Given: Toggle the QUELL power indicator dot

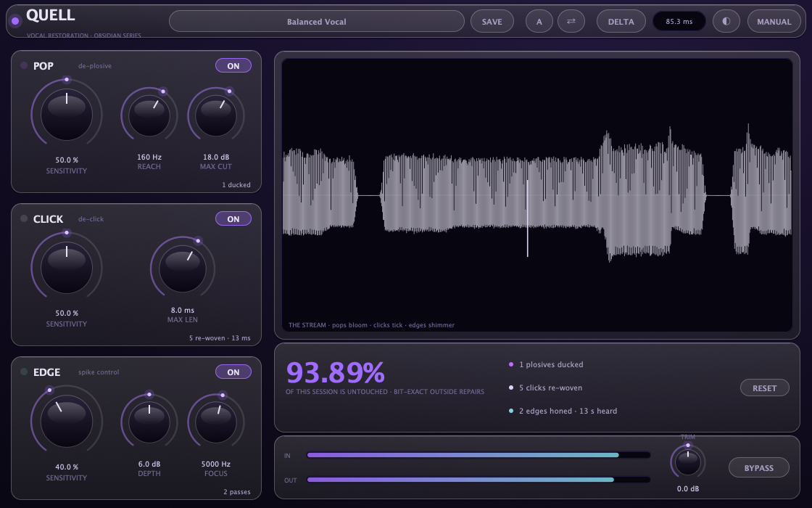Looking at the screenshot, I should 15,21.
